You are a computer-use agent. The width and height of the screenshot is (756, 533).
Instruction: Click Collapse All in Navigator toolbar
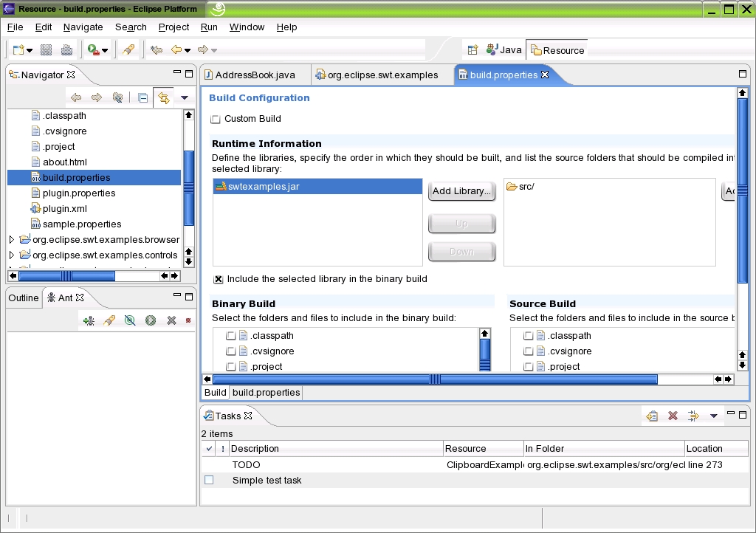[143, 97]
